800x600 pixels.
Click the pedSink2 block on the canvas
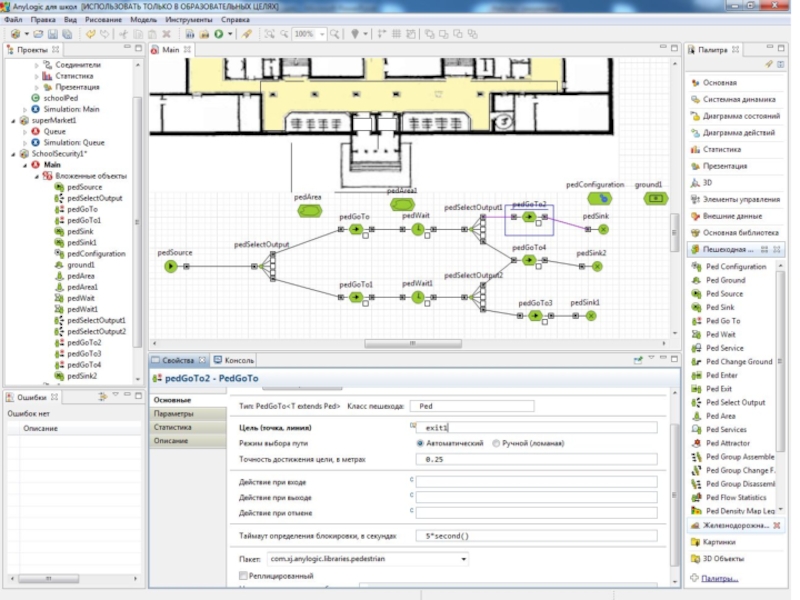point(597,266)
